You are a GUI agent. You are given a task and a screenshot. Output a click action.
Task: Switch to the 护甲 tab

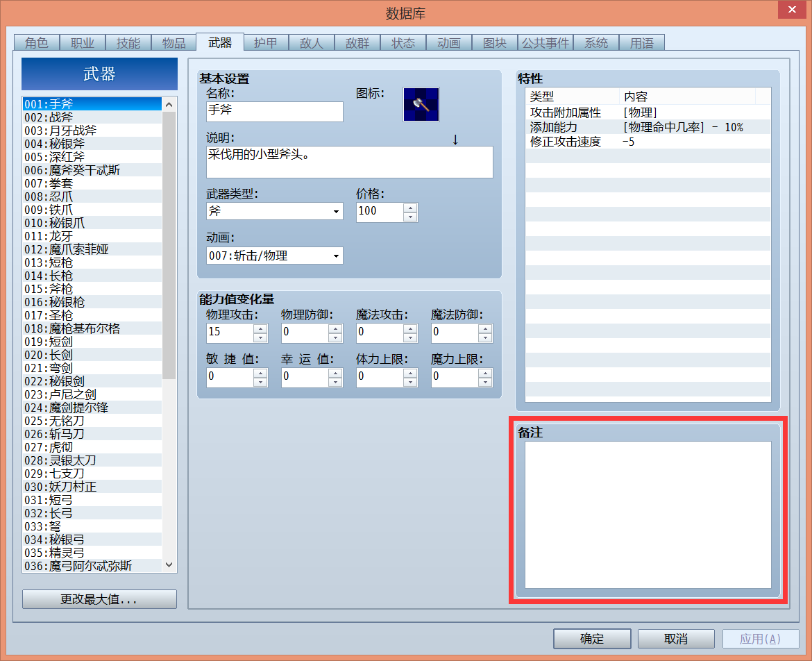(x=266, y=42)
